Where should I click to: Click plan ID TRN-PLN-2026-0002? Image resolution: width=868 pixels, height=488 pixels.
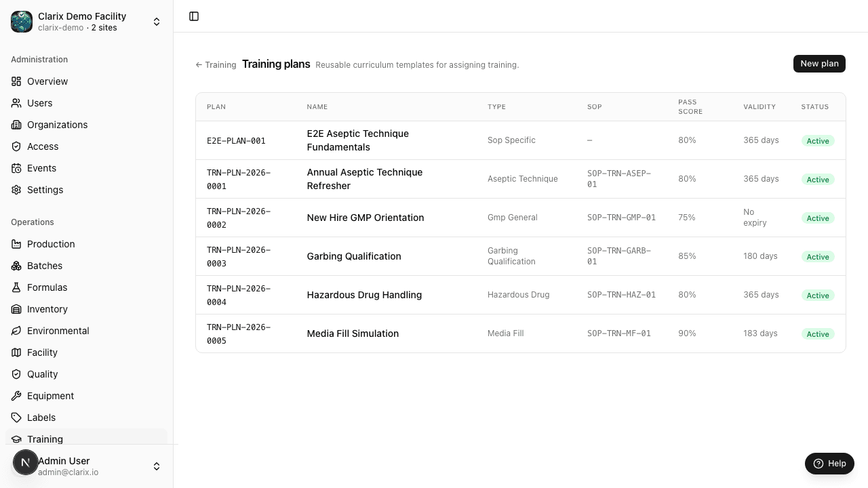click(239, 218)
